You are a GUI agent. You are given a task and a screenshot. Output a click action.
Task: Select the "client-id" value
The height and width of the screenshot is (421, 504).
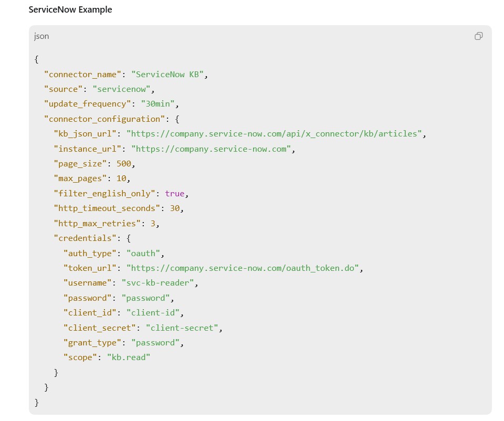[x=153, y=313]
